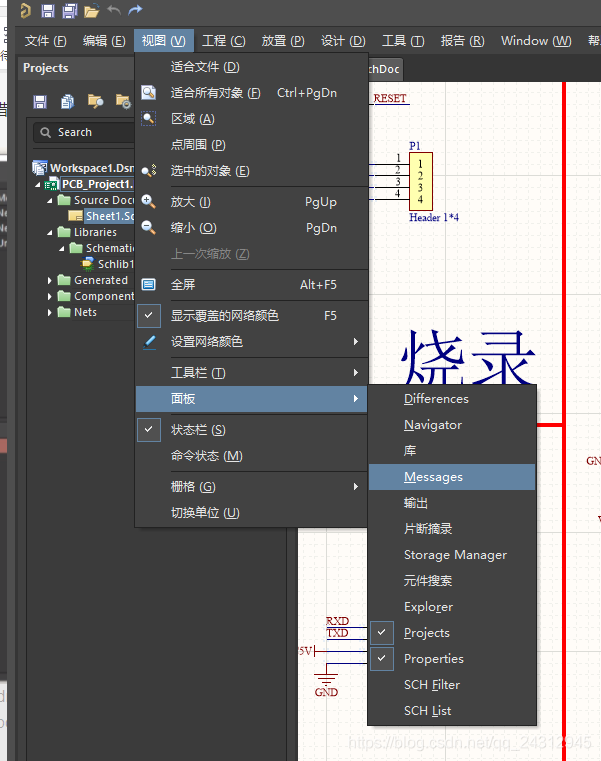Click the P1 Header 1*4 component
Screen dimensions: 601x761
420,181
